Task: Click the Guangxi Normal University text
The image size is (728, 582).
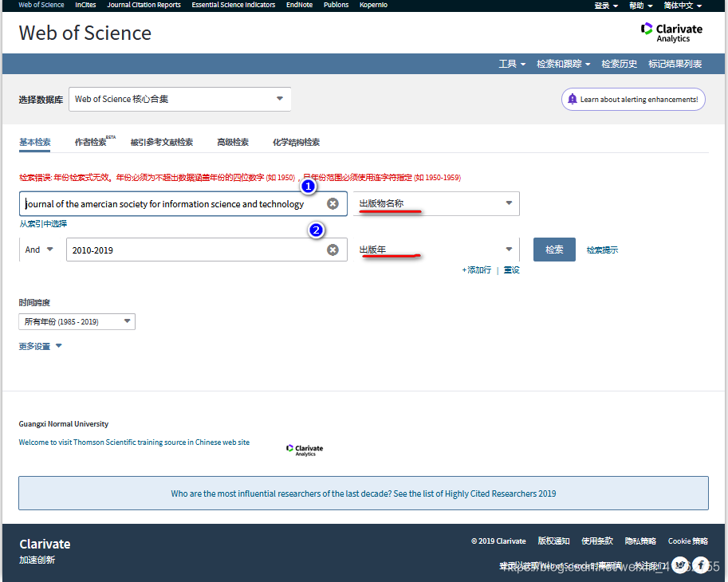Action: point(64,424)
